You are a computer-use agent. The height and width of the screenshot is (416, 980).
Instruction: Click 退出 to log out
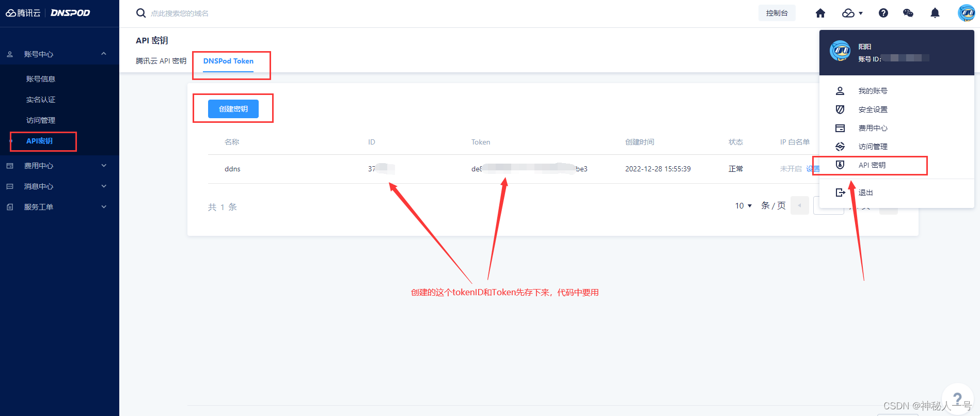coord(865,193)
